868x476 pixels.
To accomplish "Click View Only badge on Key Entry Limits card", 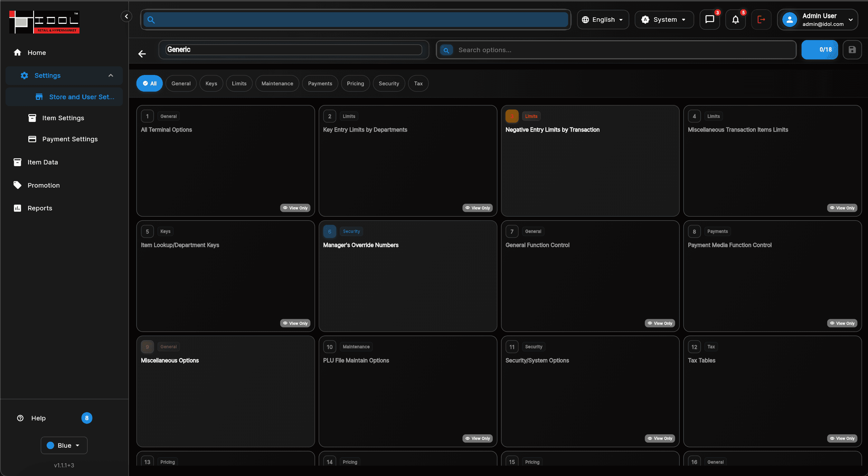I will 478,208.
